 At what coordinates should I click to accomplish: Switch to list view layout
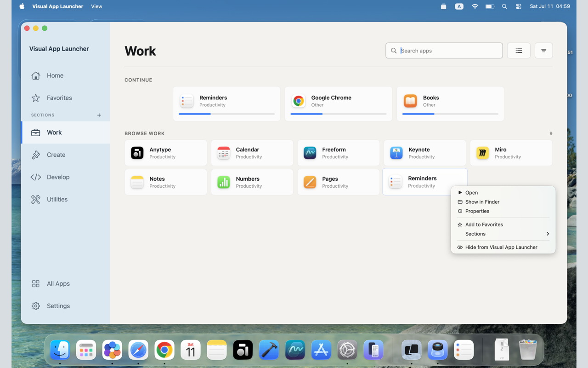click(519, 51)
